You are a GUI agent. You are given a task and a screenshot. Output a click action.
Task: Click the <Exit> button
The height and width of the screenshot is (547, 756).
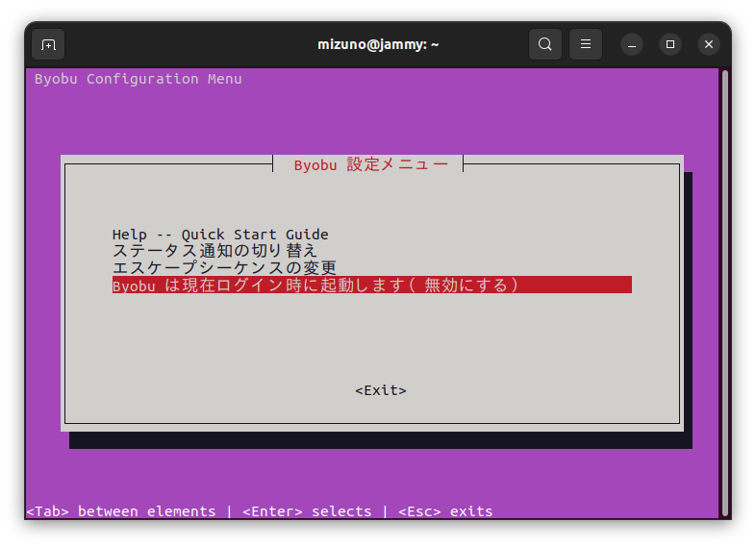pyautogui.click(x=381, y=390)
